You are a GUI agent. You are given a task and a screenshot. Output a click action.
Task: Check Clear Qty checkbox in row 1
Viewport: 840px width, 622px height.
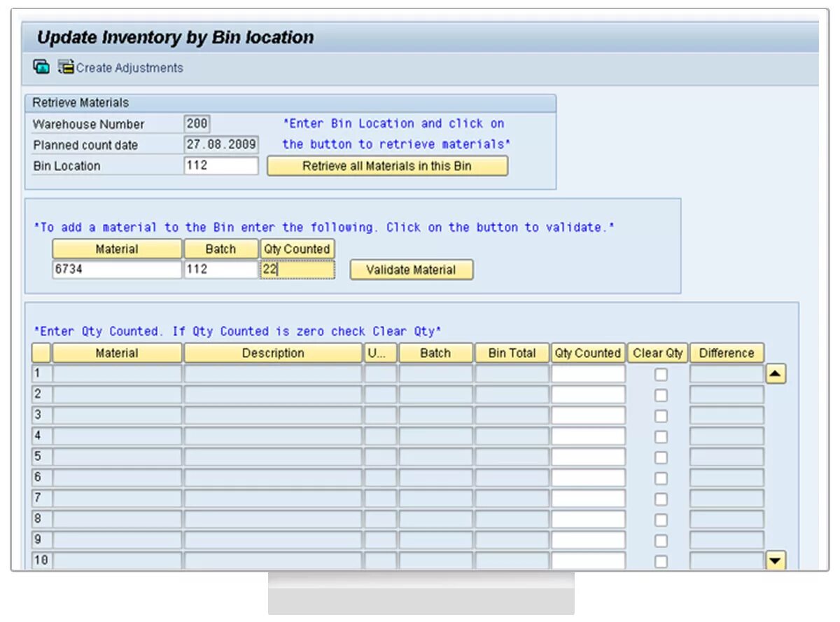[x=661, y=375]
